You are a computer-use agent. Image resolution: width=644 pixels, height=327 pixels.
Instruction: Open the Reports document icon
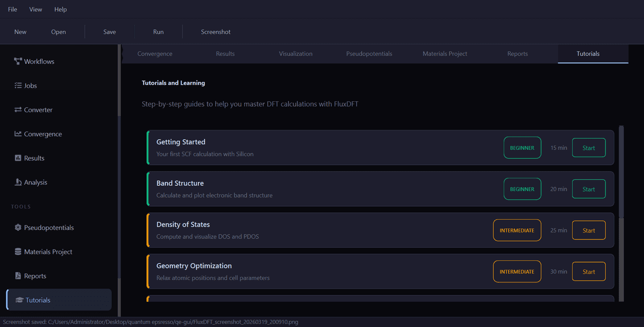click(x=18, y=276)
